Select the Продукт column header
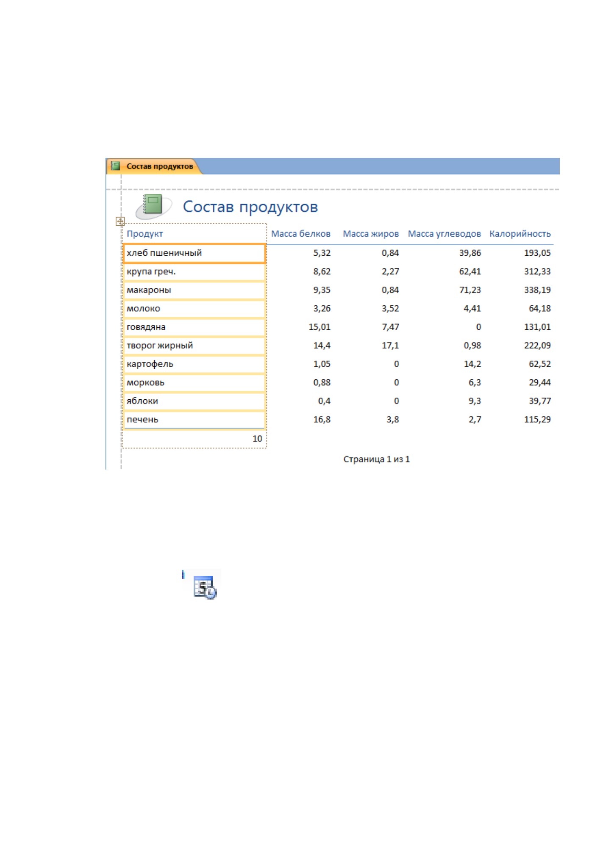 tap(144, 234)
